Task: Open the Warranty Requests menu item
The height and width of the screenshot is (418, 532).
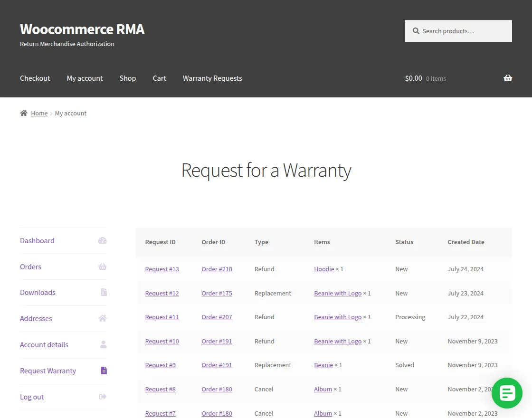Action: tap(212, 78)
